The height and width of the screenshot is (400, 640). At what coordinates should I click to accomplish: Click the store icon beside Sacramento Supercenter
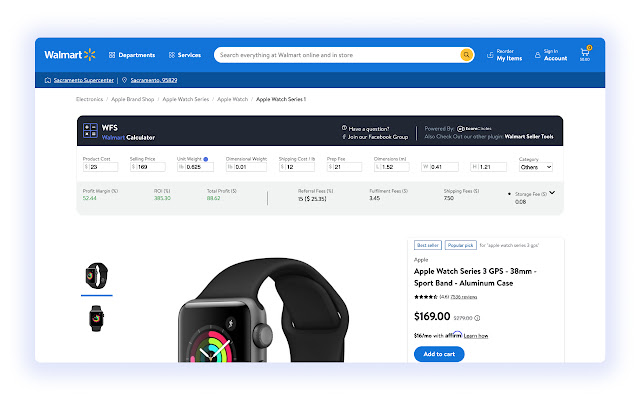48,80
